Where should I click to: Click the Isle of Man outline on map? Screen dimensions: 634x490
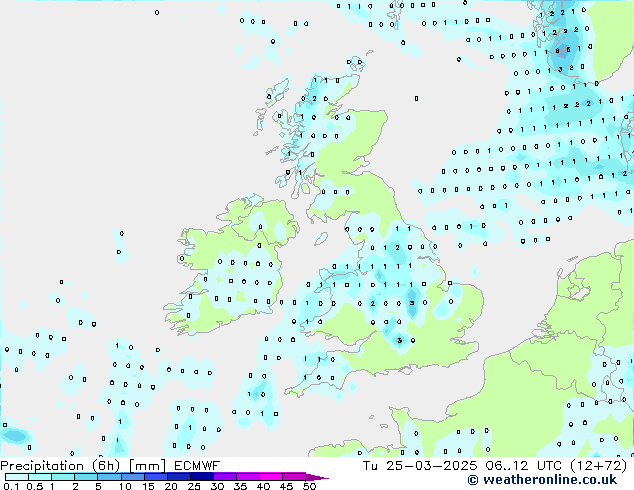click(321, 239)
